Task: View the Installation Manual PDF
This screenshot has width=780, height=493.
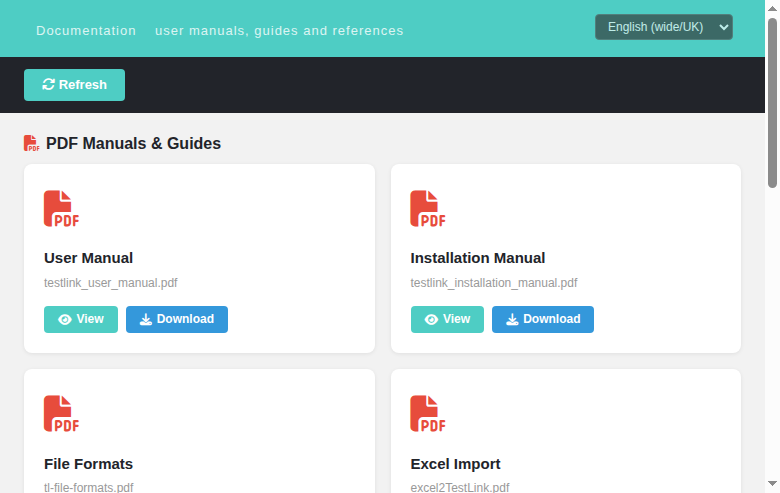Action: tap(447, 319)
